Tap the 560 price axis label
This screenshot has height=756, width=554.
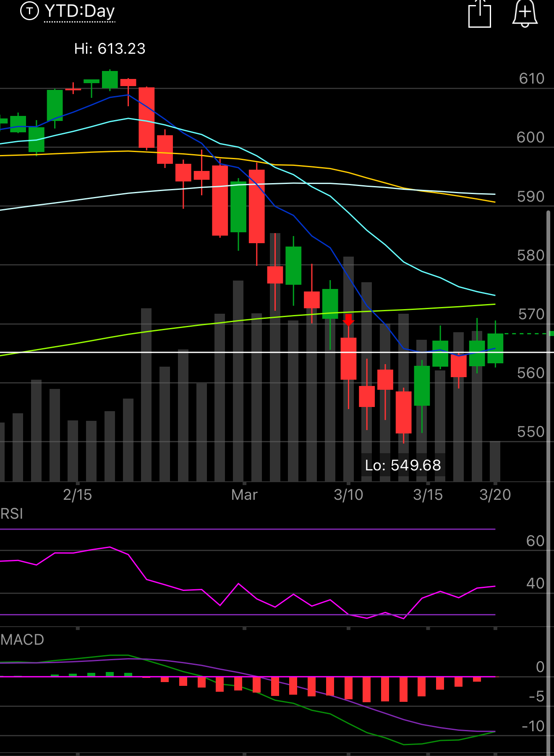pos(530,373)
